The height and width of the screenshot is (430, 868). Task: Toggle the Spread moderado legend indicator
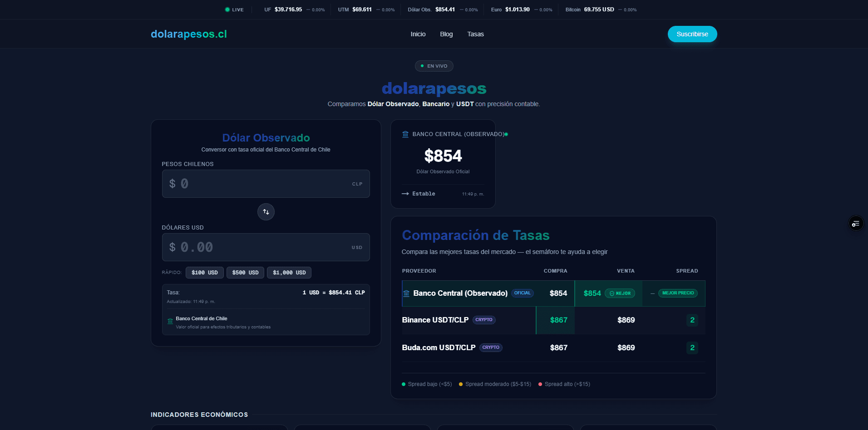[461, 384]
